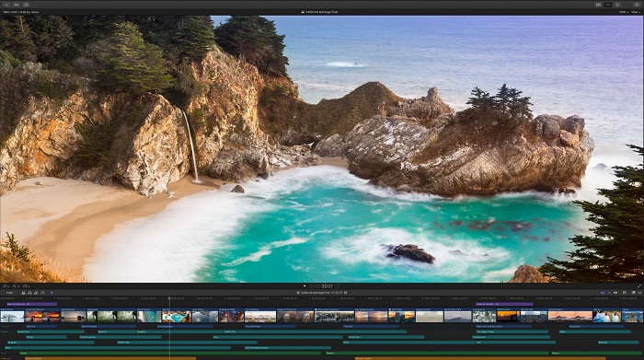Viewport: 644px width, 360px height.
Task: Toggle the inspector panel visibility button
Action: pyautogui.click(x=617, y=5)
